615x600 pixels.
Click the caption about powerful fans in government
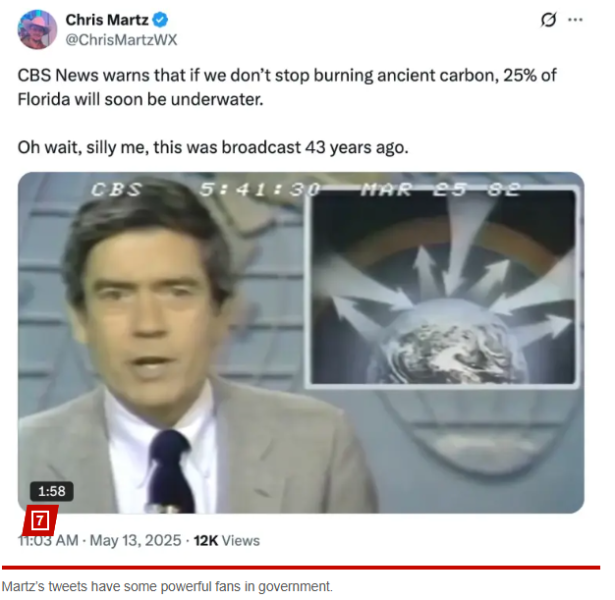(x=167, y=587)
